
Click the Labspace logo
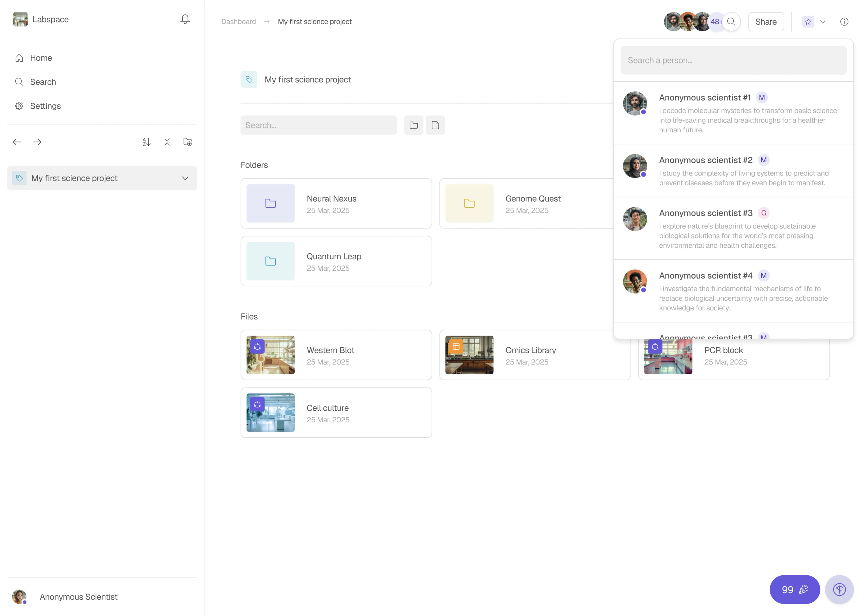tap(21, 19)
